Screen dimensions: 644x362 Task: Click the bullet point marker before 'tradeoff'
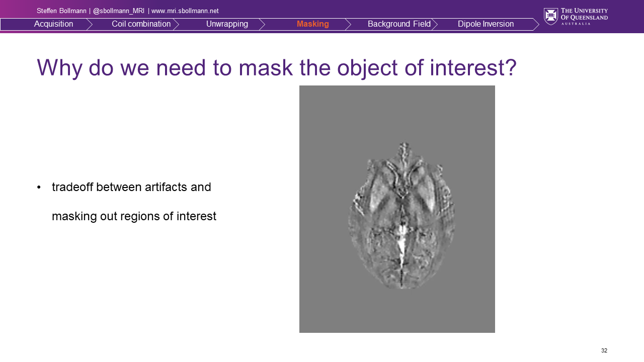39,188
